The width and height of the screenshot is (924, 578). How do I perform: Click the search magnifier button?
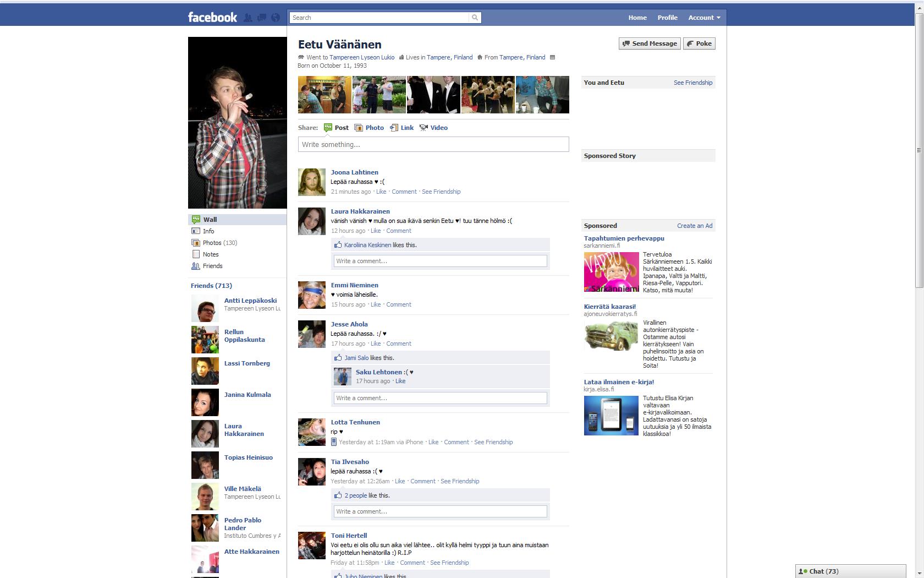475,18
